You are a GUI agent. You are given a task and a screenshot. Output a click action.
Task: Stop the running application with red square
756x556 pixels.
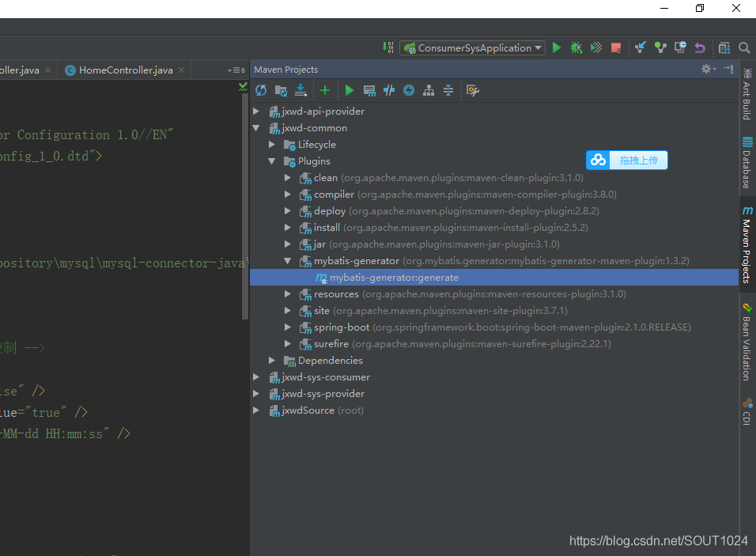coord(616,47)
